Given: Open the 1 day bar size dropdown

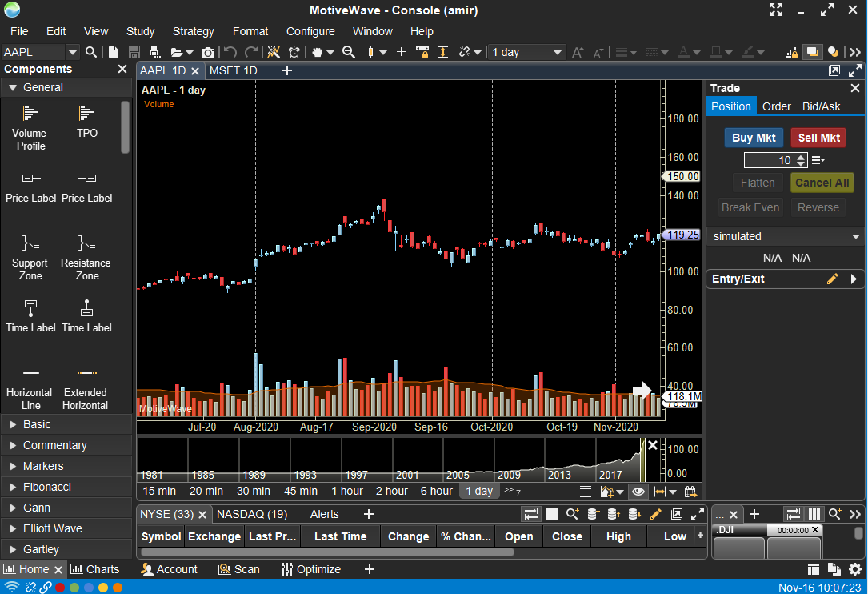Looking at the screenshot, I should (526, 52).
